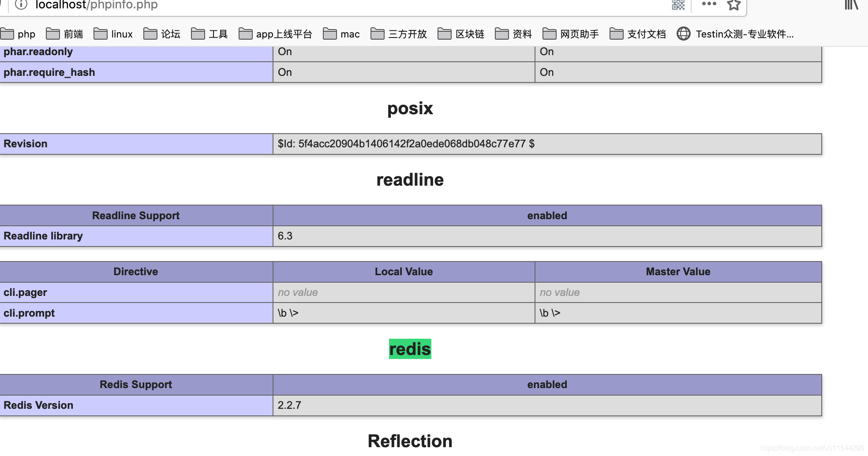Click the Reflection section heading

pyautogui.click(x=410, y=441)
